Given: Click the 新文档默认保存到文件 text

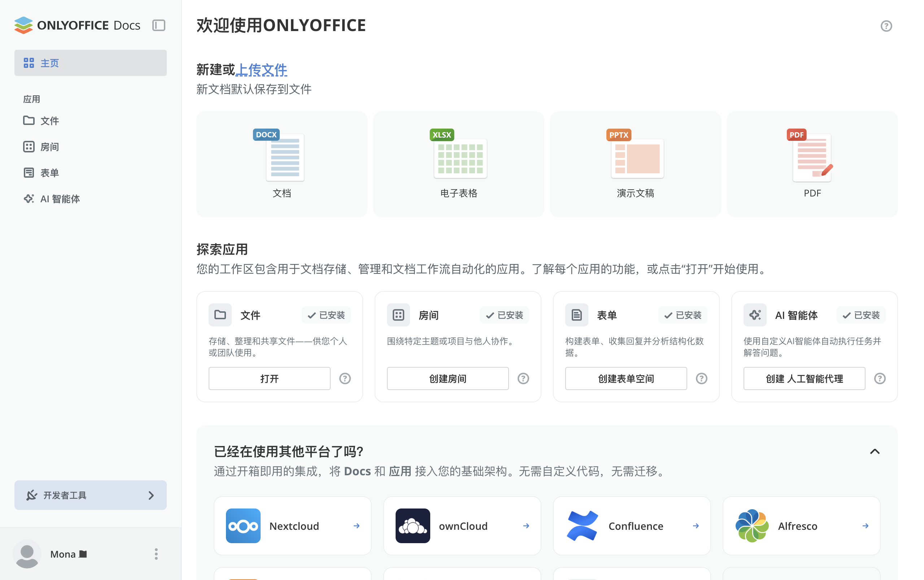Looking at the screenshot, I should pos(254,89).
